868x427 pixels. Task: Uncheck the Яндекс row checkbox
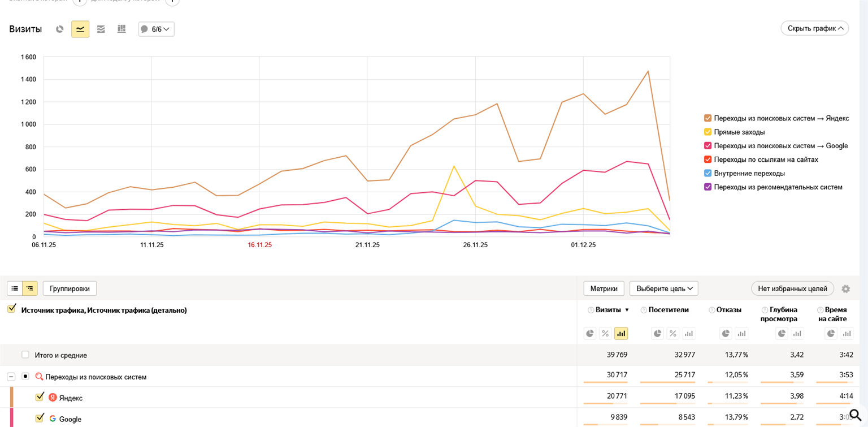pyautogui.click(x=40, y=397)
